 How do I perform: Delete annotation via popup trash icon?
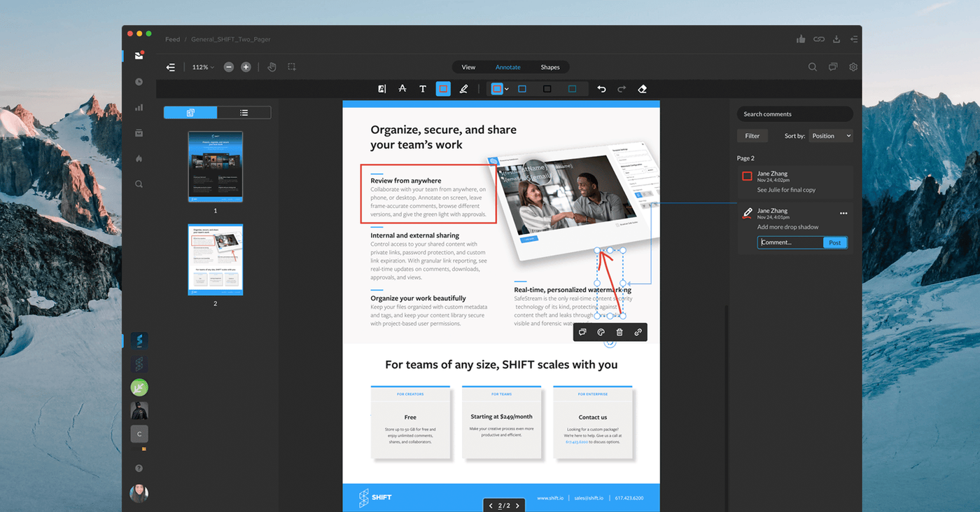tap(619, 332)
